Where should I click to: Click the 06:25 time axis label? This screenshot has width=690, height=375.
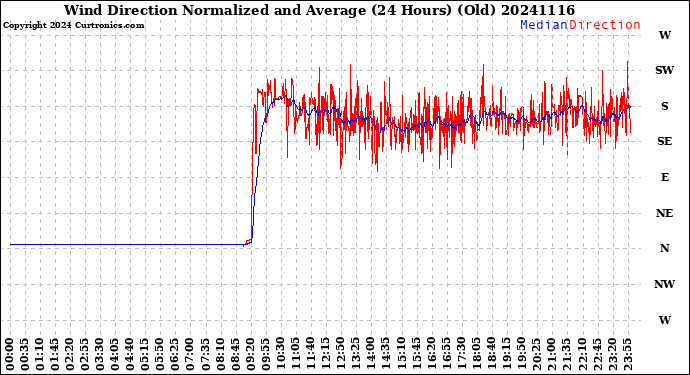(x=175, y=354)
